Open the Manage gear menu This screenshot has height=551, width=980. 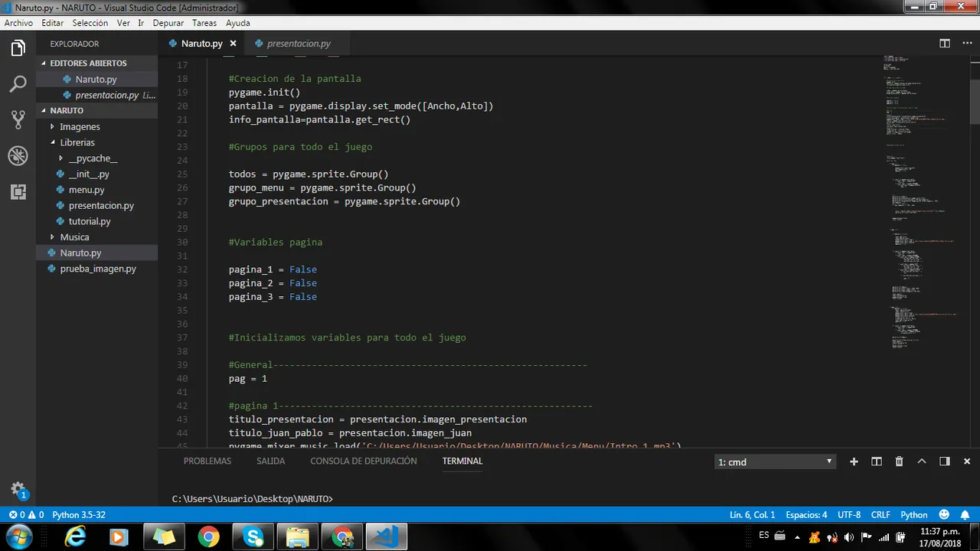click(18, 489)
